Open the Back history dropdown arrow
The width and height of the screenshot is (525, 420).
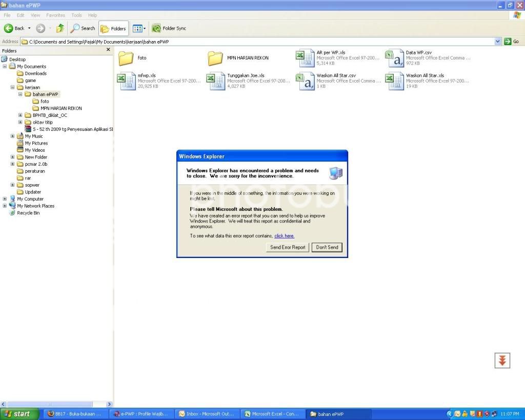point(29,29)
